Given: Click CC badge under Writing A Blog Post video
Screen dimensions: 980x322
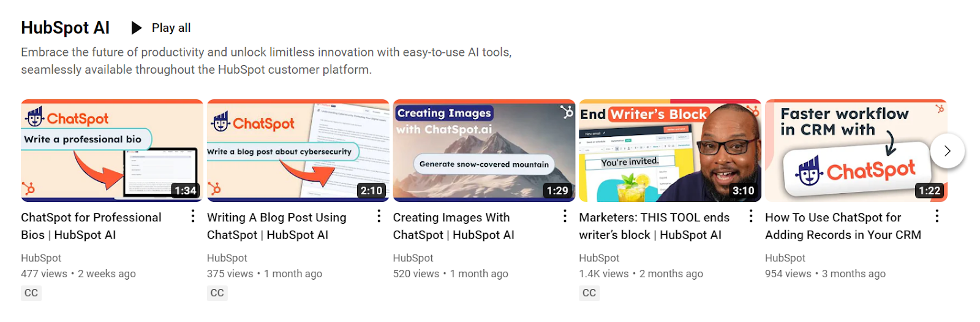Looking at the screenshot, I should (217, 293).
